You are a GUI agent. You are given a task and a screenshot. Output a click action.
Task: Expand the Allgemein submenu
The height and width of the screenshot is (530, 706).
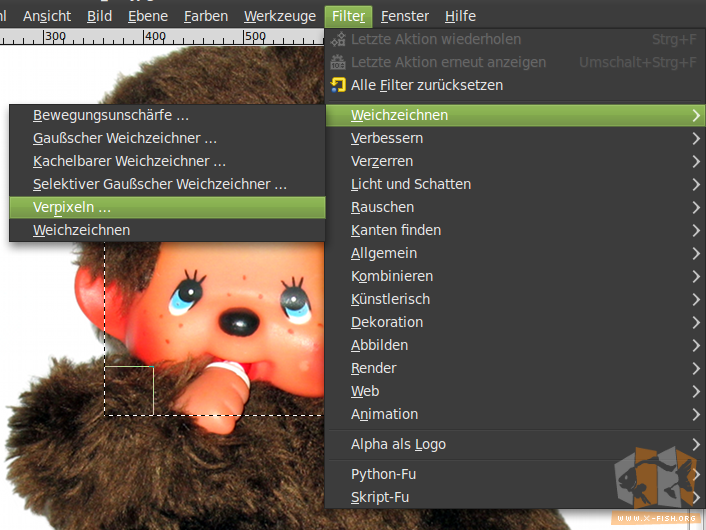click(x=515, y=253)
